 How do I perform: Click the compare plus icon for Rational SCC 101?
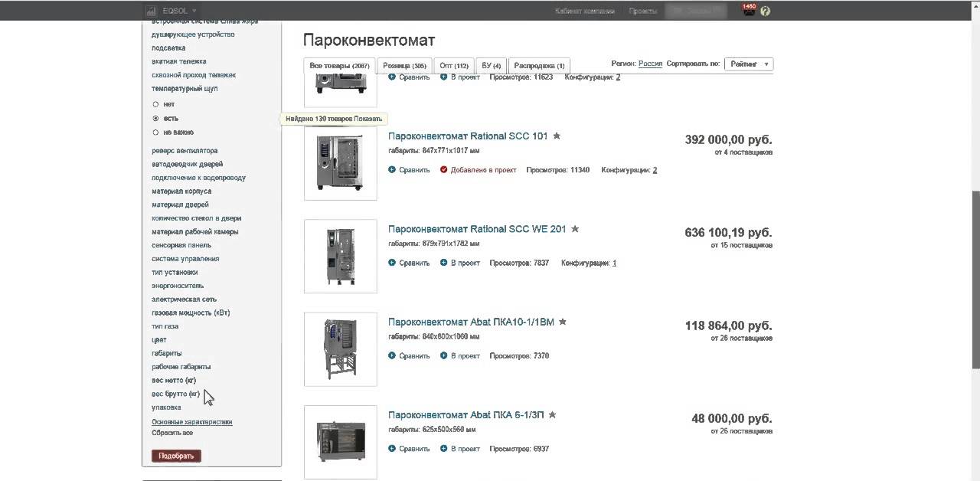point(392,170)
